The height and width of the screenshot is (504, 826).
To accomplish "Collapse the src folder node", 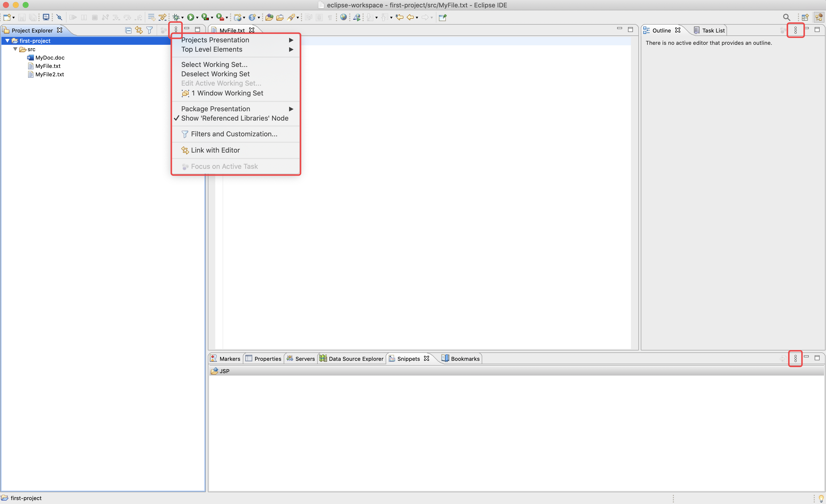I will click(x=15, y=49).
